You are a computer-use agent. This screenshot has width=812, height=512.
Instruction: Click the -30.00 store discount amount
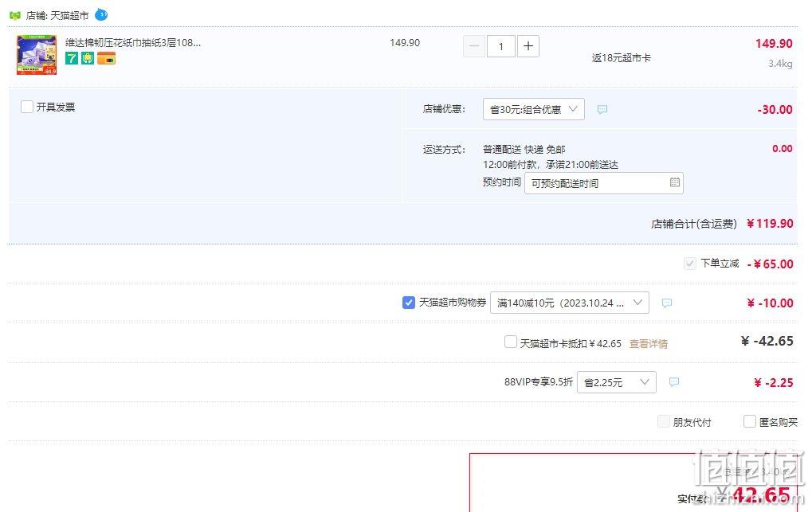coord(775,109)
